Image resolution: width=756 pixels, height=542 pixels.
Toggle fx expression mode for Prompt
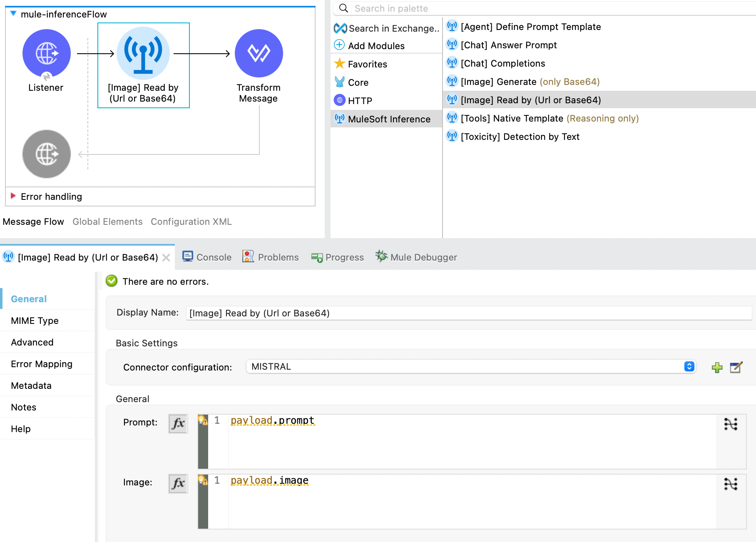tap(178, 423)
